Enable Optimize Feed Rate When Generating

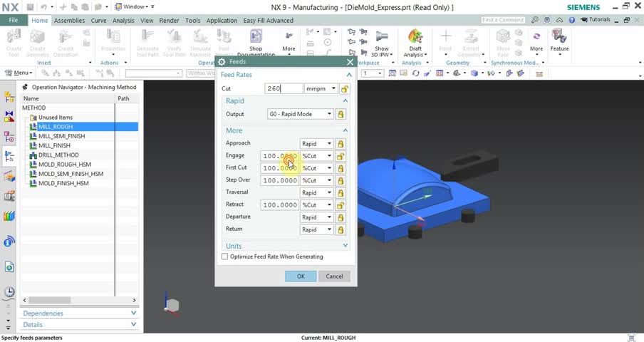(x=224, y=256)
